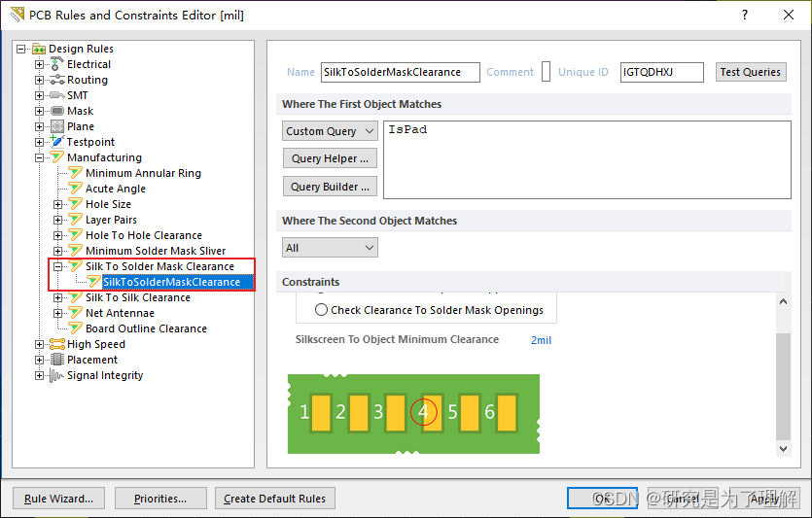Click the Design Rules folder icon

coord(39,50)
